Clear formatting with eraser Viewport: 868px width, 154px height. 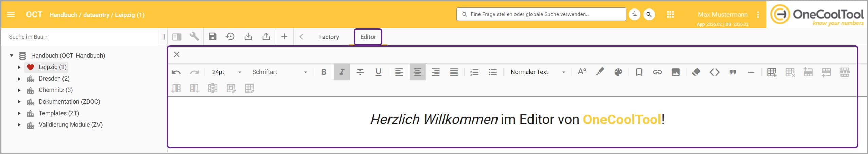pyautogui.click(x=696, y=72)
